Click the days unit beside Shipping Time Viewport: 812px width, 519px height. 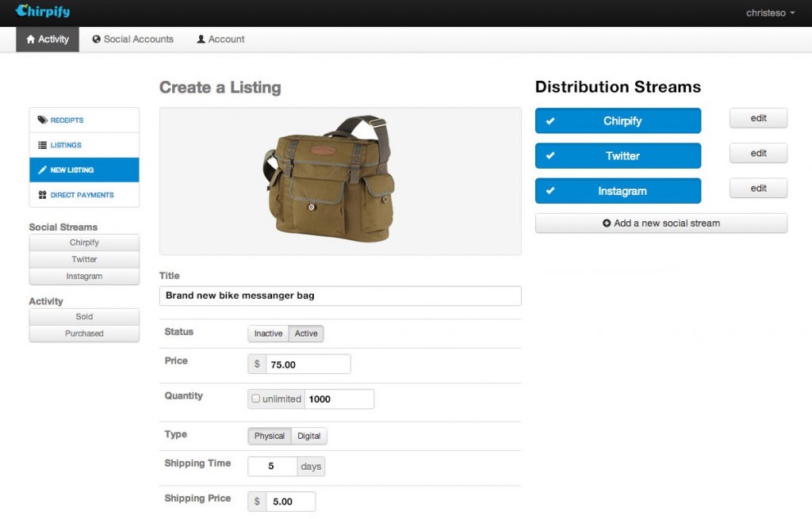pos(311,466)
